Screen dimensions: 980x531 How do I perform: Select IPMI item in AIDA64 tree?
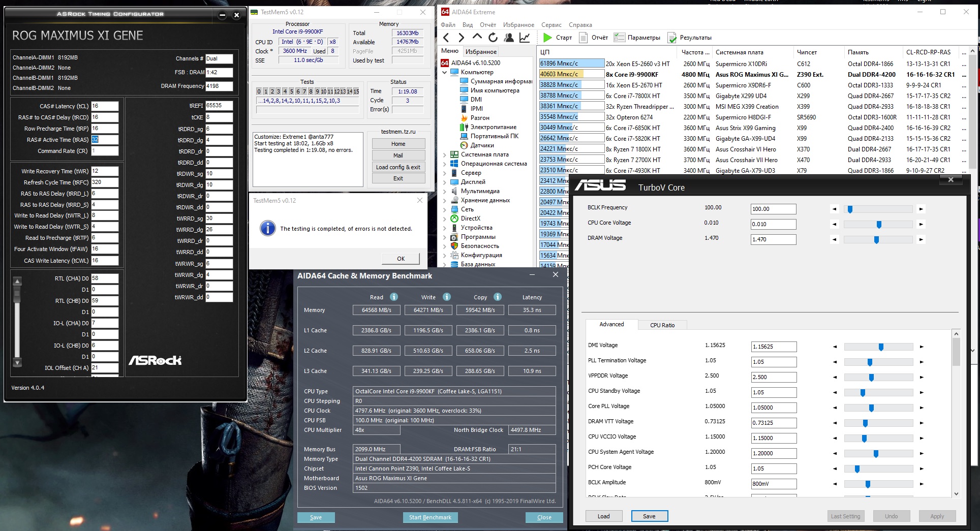[x=471, y=109]
